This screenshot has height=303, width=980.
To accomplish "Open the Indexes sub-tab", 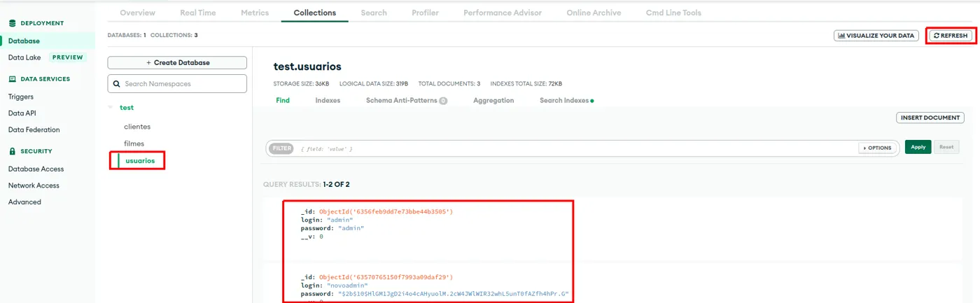I will point(328,101).
